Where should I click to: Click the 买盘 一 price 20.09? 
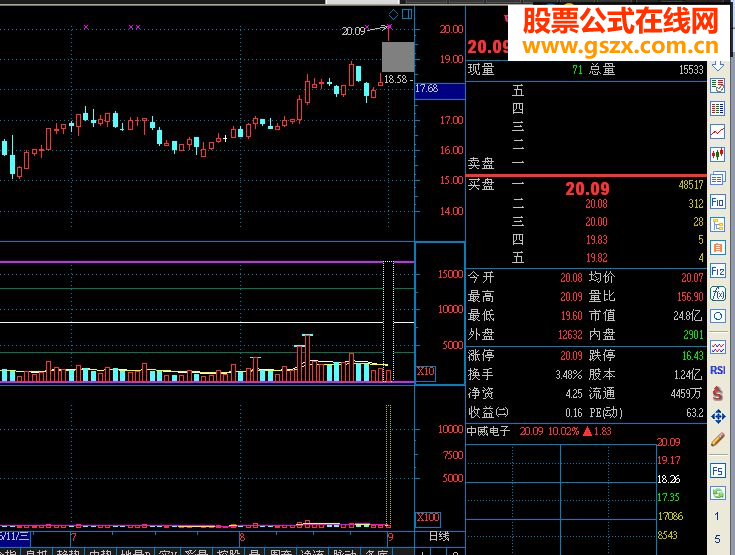pyautogui.click(x=587, y=188)
